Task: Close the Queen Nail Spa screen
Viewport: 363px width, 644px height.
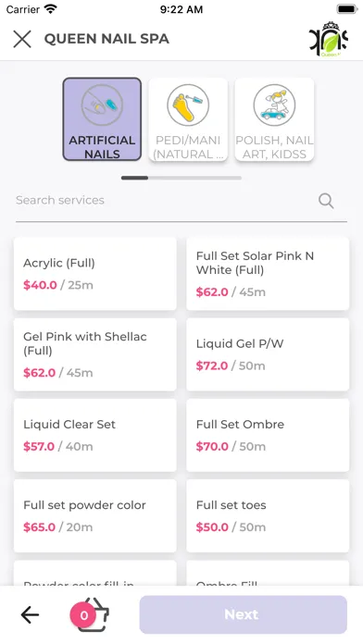Action: (22, 39)
